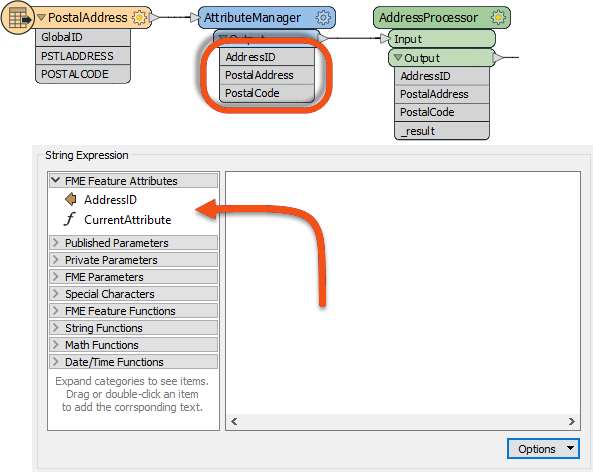
Task: Click PostalCode under AttributeManager output
Action: point(267,93)
